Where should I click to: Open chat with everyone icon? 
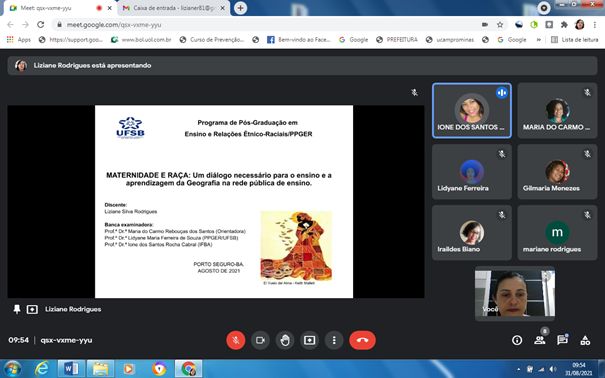pos(562,340)
